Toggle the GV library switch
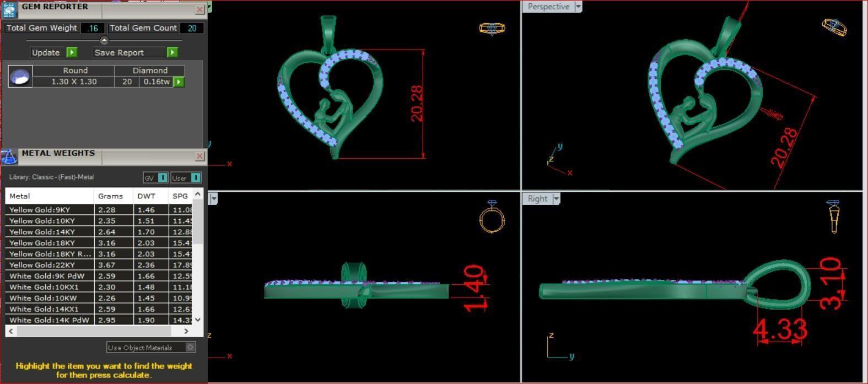 (162, 177)
